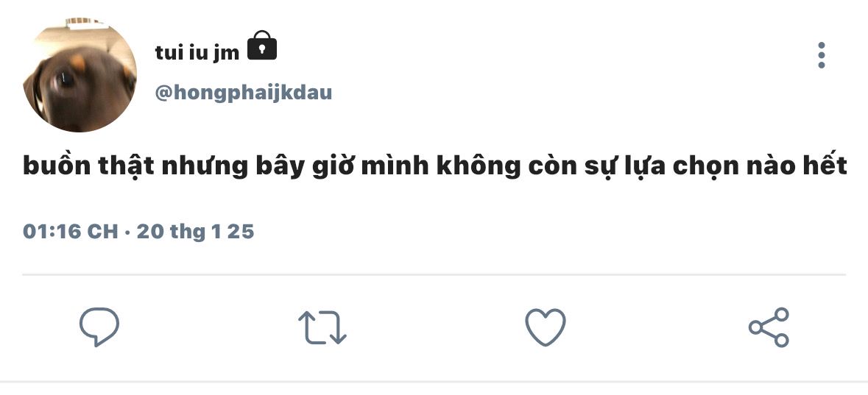Click the word "mình" in the tweet
This screenshot has width=868, height=395.
(x=395, y=166)
